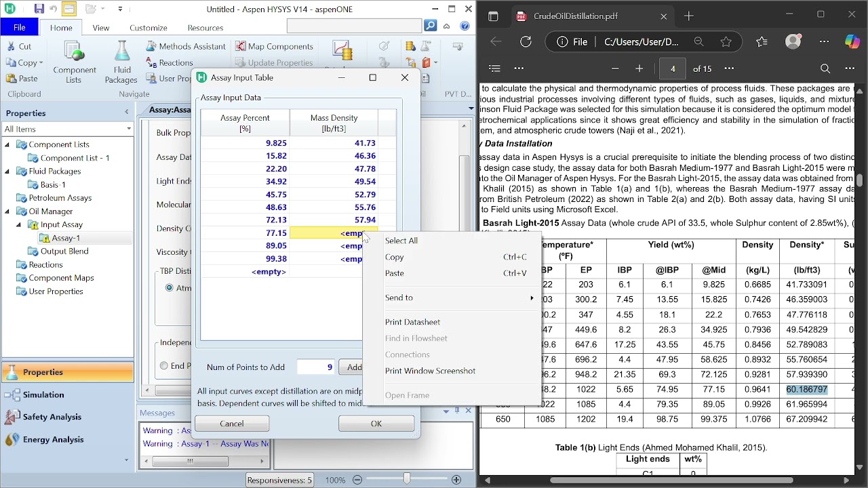The height and width of the screenshot is (488, 868).
Task: Pin the Messages panel
Action: point(457,411)
